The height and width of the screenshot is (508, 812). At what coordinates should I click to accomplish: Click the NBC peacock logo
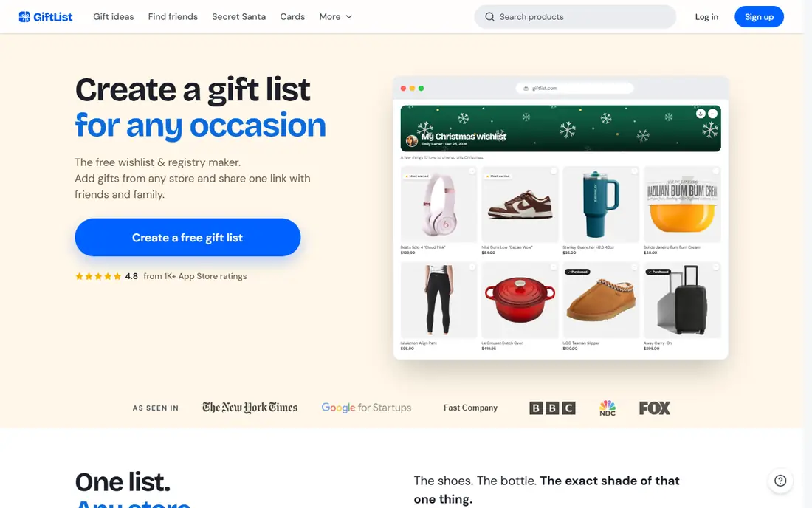coord(608,408)
